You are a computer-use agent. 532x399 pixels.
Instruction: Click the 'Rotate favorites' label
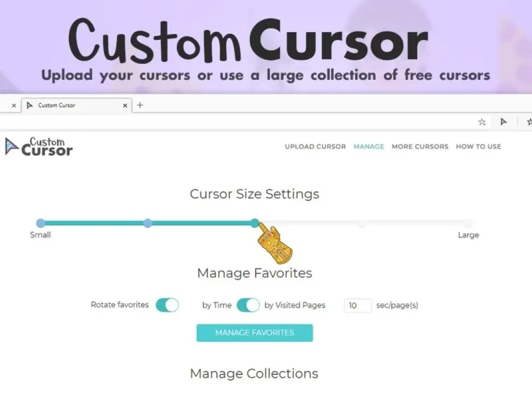coord(120,305)
